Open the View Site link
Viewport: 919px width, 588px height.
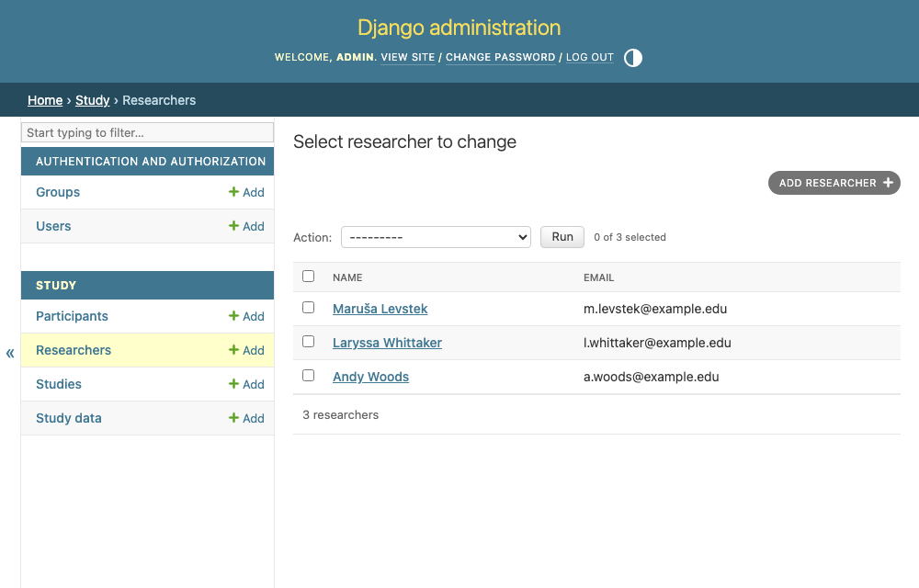[408, 57]
